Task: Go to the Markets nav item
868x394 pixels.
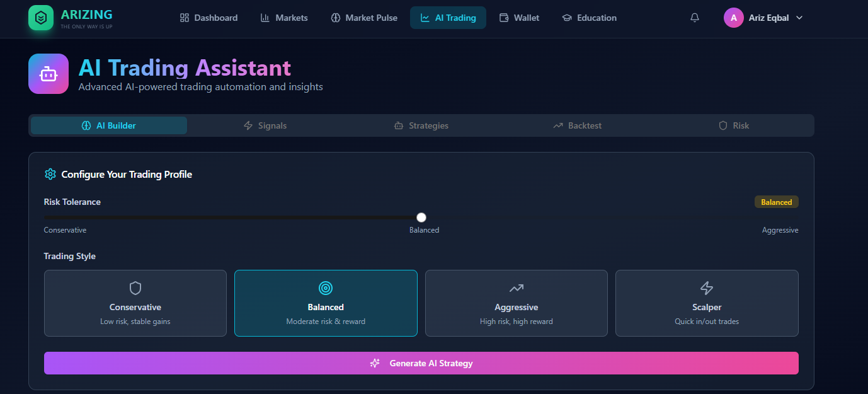Action: pyautogui.click(x=284, y=18)
